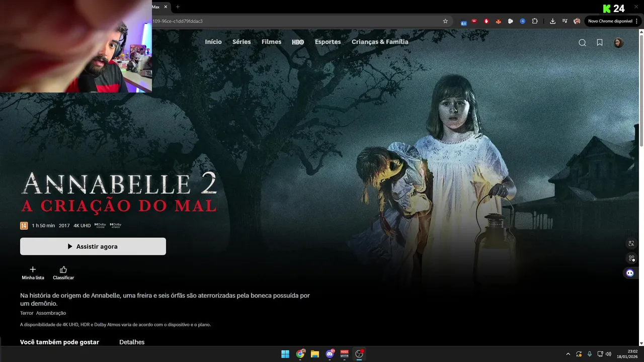Viewport: 644px width, 362px height.
Task: Click the 4K UHD label
Action: tap(82, 226)
